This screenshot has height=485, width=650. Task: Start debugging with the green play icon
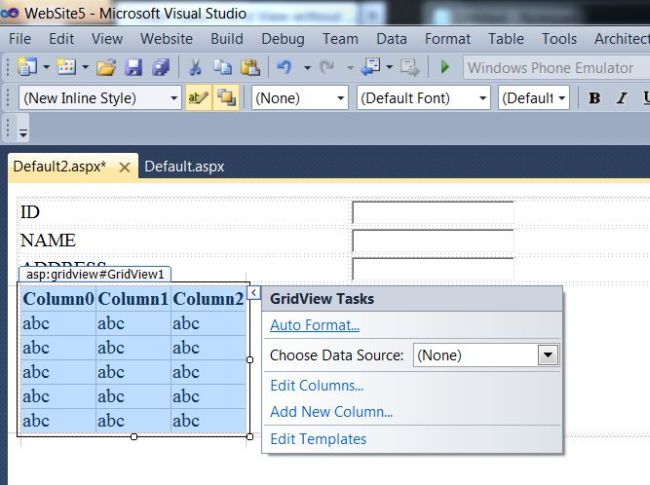445,68
